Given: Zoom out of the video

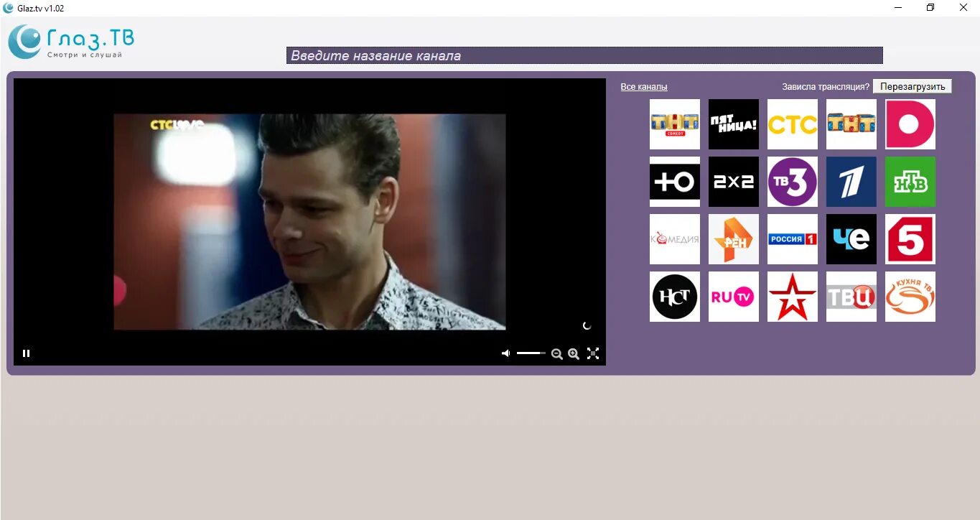Looking at the screenshot, I should click(x=557, y=353).
